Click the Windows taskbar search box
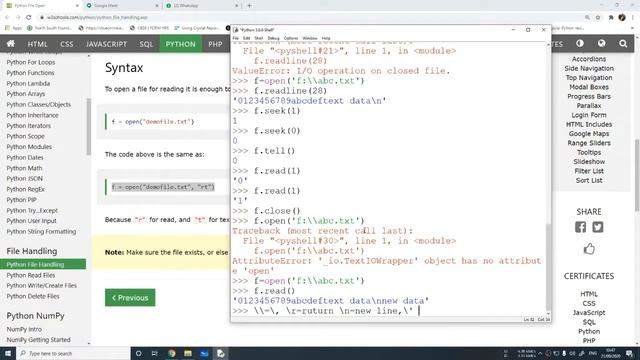Screen dimensions: 640x360 73,353
